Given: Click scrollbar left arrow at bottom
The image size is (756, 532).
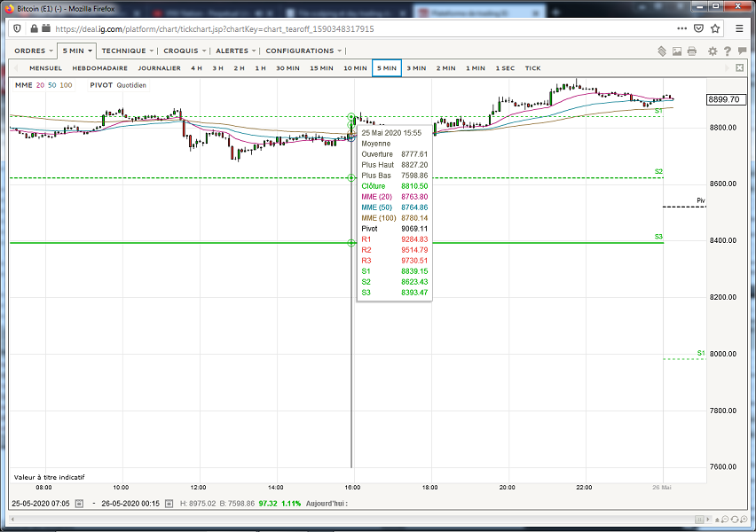Looking at the screenshot, I should pyautogui.click(x=12, y=520).
